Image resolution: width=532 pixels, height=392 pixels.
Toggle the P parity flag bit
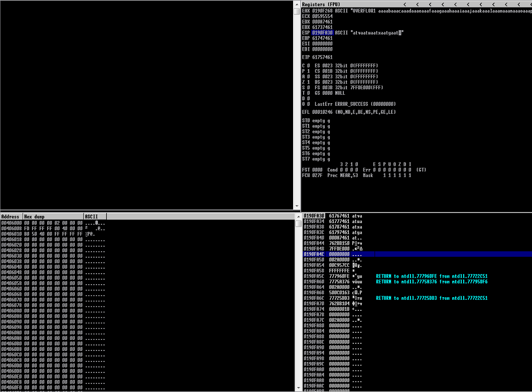(309, 71)
